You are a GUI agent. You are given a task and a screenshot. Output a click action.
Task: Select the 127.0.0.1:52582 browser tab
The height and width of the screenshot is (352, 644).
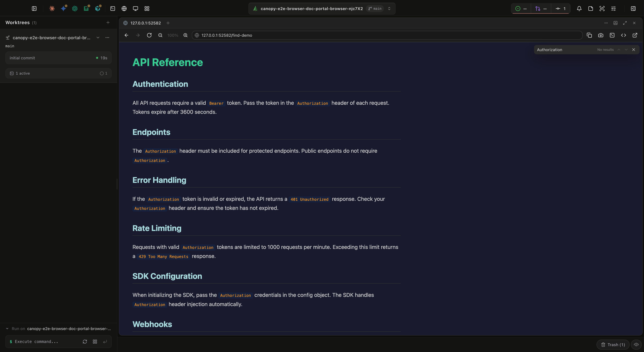142,23
